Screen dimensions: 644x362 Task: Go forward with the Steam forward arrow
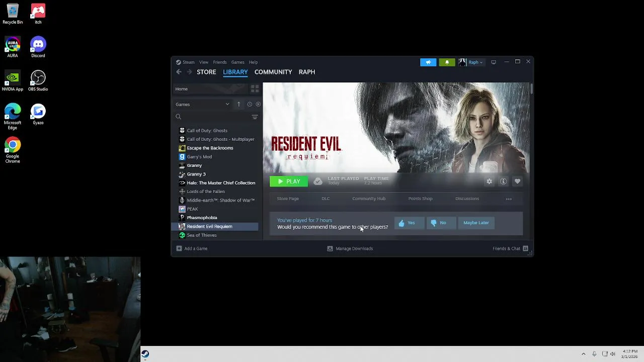tap(189, 72)
